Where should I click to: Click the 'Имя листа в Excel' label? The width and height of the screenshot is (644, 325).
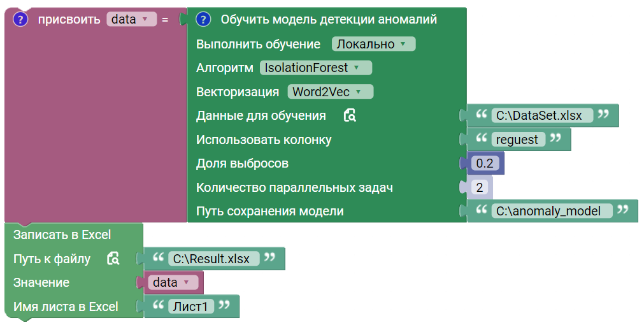[x=66, y=307]
